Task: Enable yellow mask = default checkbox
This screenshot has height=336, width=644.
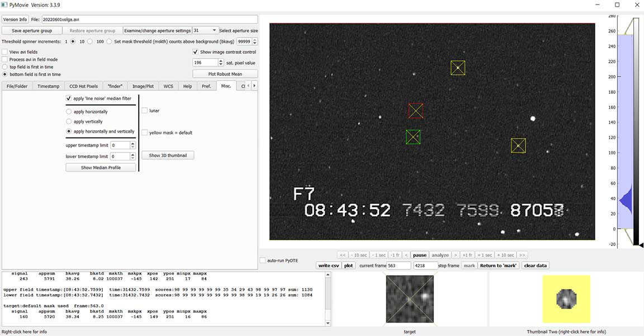Action: tap(145, 132)
